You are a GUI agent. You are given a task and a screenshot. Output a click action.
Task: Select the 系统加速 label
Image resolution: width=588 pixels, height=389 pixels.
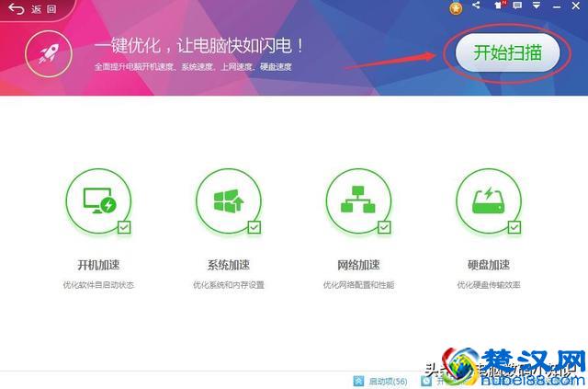[x=229, y=265]
